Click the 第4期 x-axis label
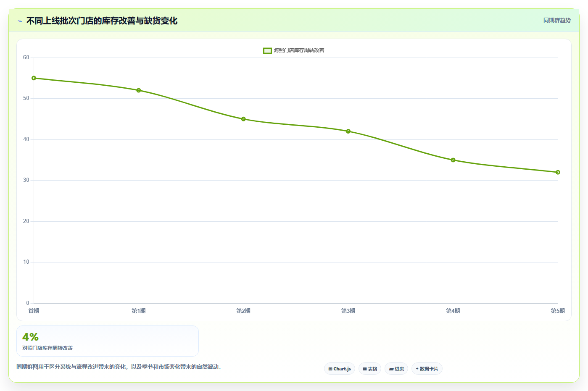 click(x=453, y=311)
